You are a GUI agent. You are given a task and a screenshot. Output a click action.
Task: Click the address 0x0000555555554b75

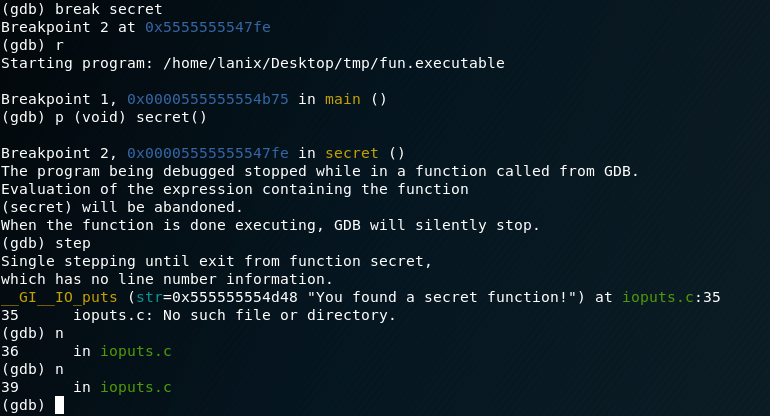pos(208,99)
